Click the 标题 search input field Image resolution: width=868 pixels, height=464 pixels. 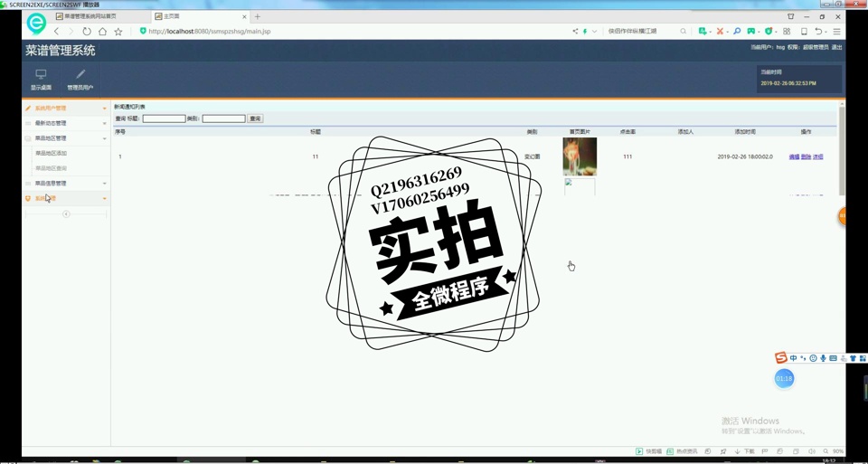(x=164, y=118)
